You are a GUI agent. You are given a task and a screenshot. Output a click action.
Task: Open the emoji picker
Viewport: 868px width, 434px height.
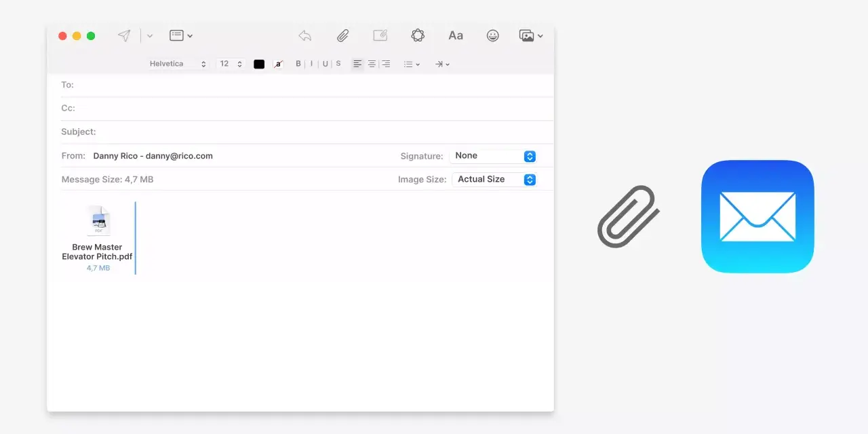point(493,36)
